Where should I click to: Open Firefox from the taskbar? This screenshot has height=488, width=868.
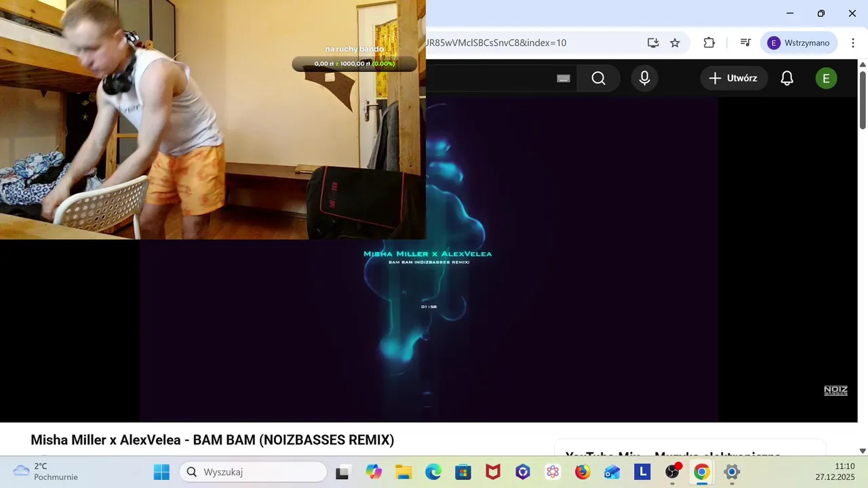pos(583,472)
